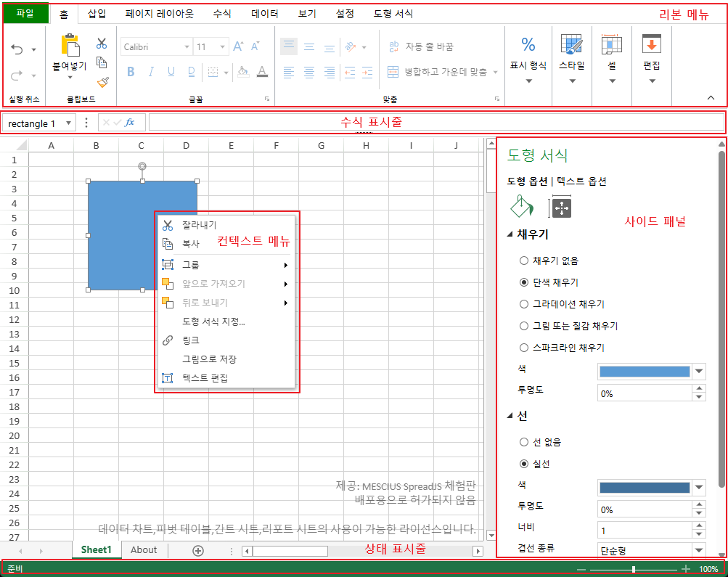Open the '겹선 종류' 단순형 dropdown

click(699, 551)
